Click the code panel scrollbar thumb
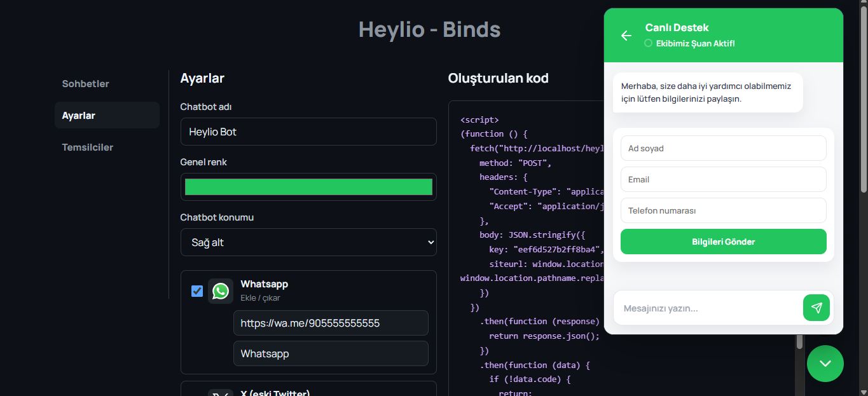 pos(800,341)
